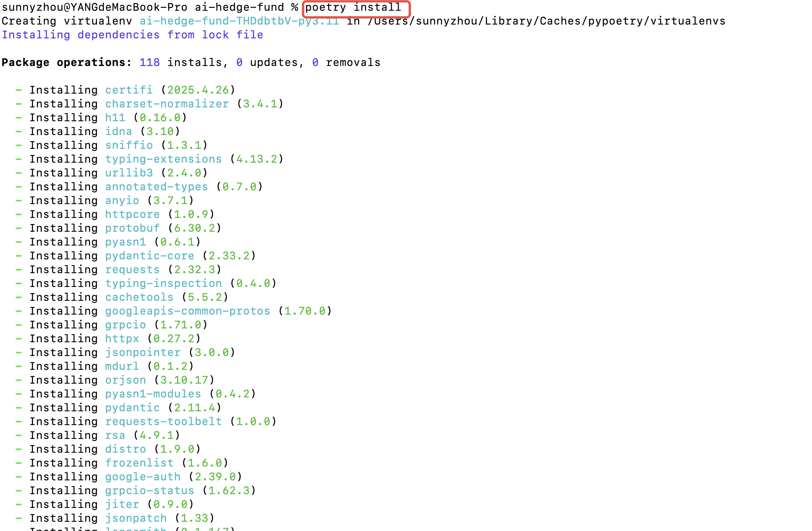
Task: Click the charset-normalizer package name
Action: coord(167,104)
